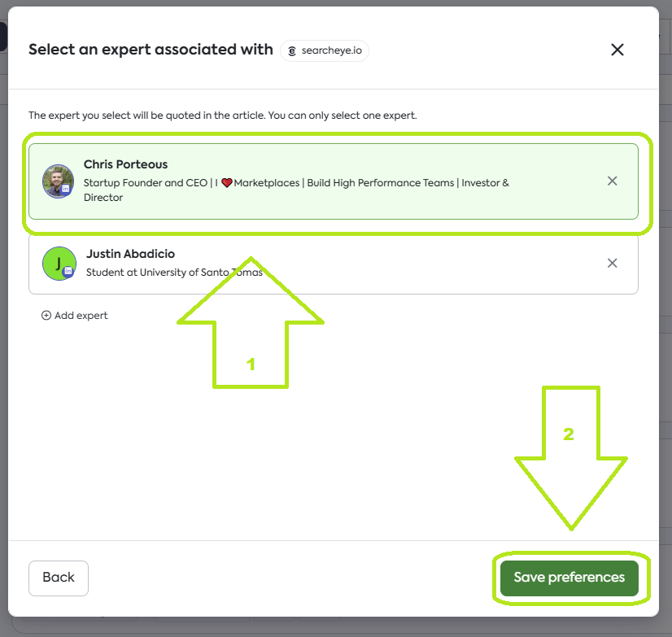The height and width of the screenshot is (637, 672).
Task: Click the red heart emoji icon
Action: tap(227, 183)
